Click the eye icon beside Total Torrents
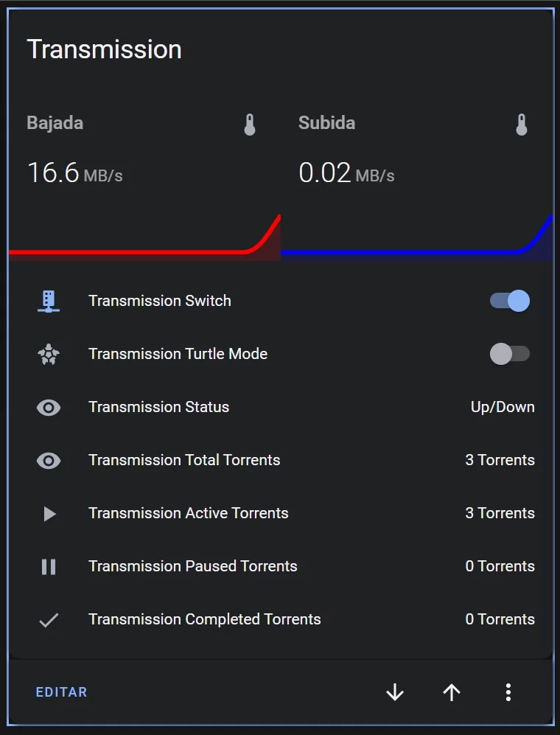560x735 pixels. [49, 461]
